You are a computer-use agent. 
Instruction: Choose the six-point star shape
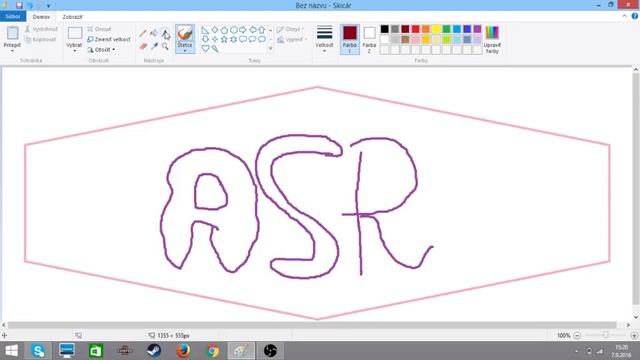coord(233,40)
